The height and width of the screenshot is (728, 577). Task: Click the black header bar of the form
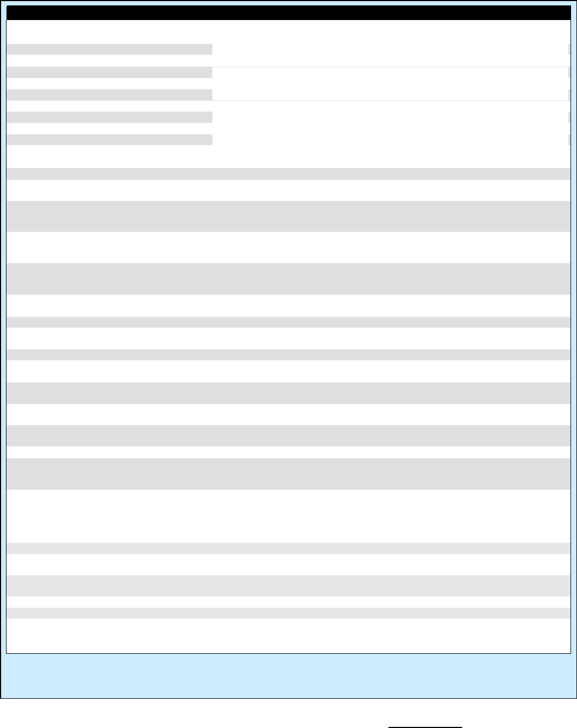[x=288, y=13]
